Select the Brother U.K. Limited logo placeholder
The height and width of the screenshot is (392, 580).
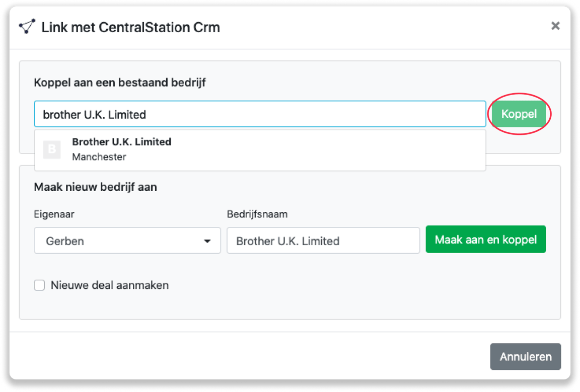(x=52, y=149)
